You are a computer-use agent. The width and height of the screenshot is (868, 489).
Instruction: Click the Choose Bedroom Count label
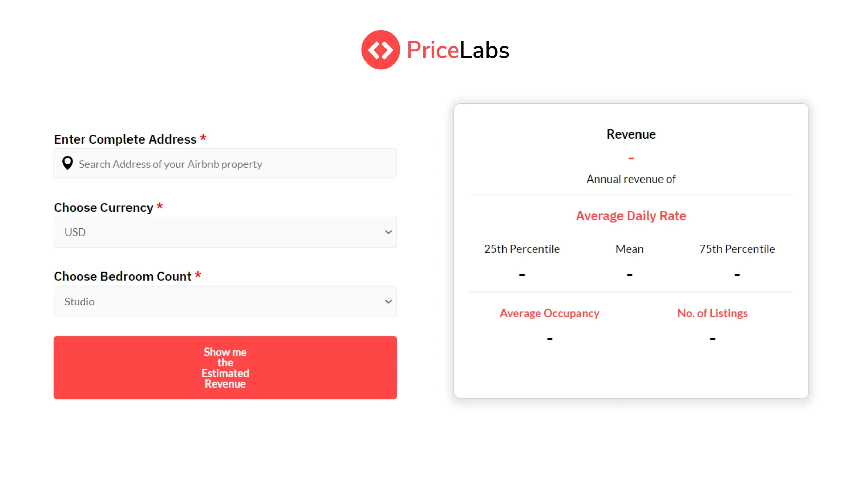coord(122,276)
